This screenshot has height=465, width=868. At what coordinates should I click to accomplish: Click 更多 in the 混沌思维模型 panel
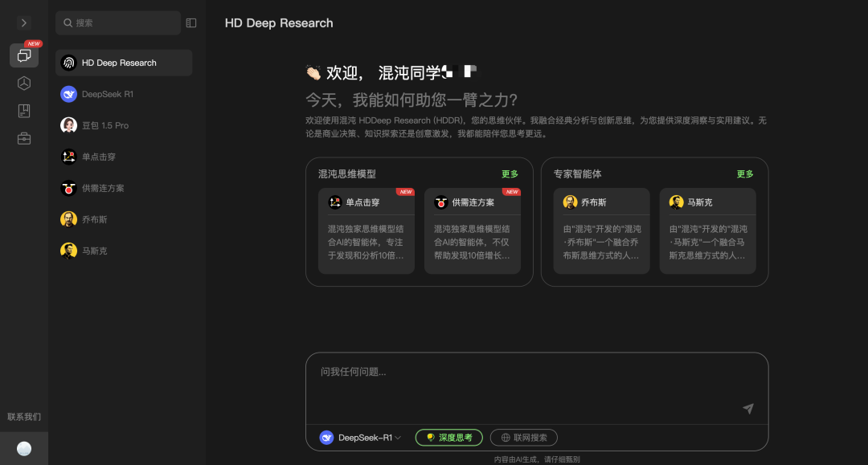[510, 174]
